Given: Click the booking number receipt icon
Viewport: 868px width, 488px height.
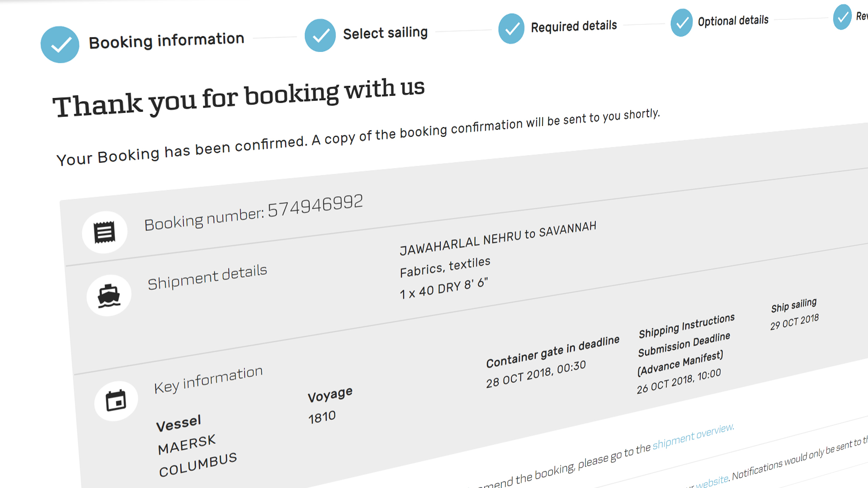Looking at the screenshot, I should pos(104,232).
